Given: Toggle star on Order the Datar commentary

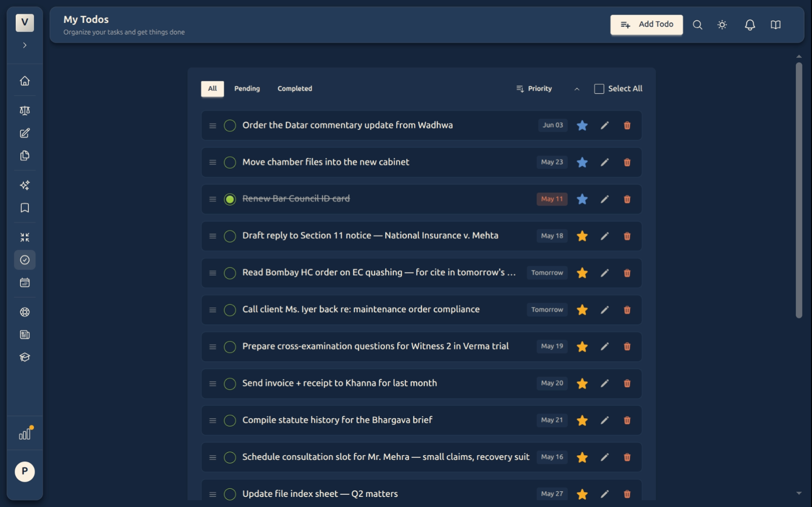Looking at the screenshot, I should [x=582, y=125].
